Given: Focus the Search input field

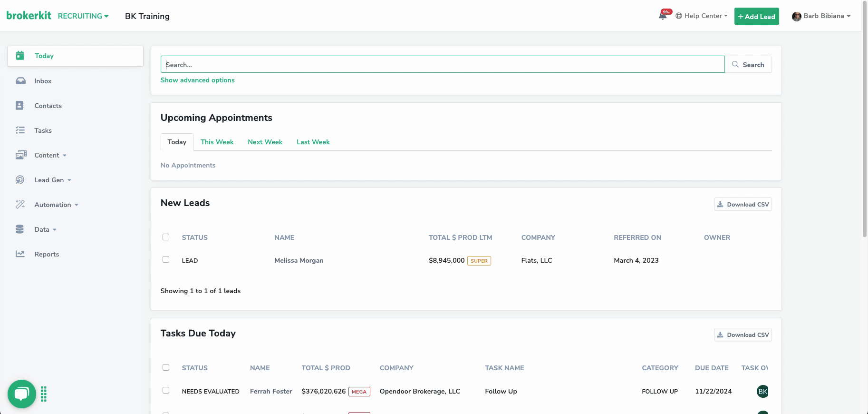Looking at the screenshot, I should tap(442, 65).
